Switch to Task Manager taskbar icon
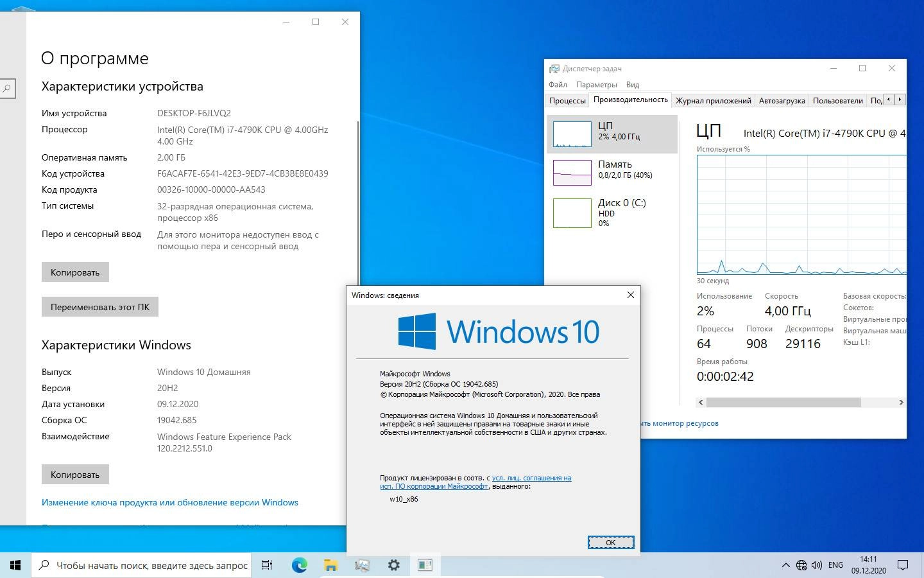 [x=362, y=565]
